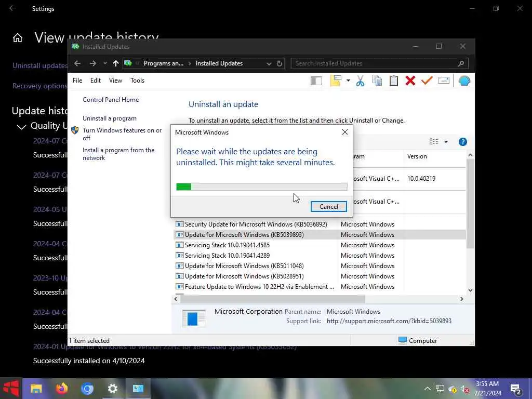Click the Copy toolbar icon
Image resolution: width=532 pixels, height=399 pixels.
tap(377, 81)
